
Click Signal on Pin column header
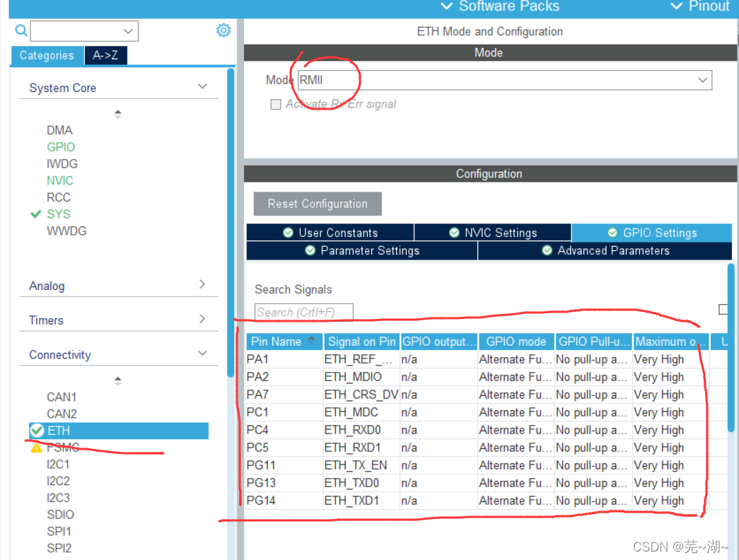pos(361,342)
